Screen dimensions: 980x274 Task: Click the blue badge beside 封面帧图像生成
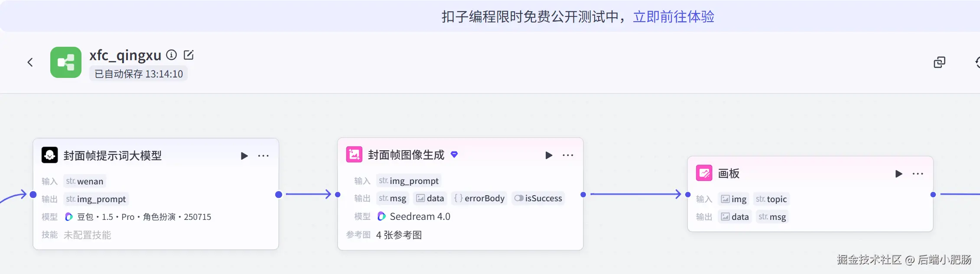point(454,155)
